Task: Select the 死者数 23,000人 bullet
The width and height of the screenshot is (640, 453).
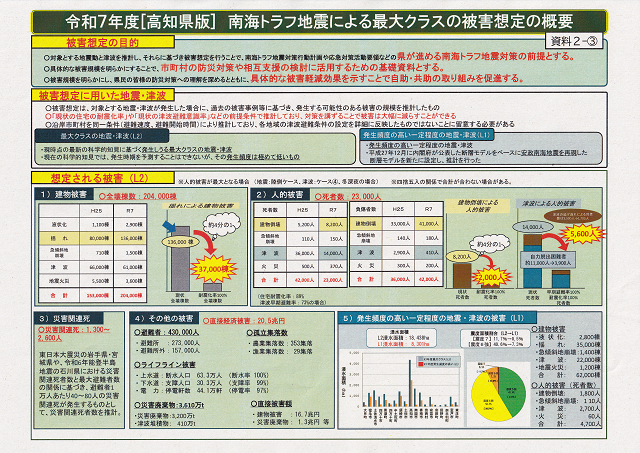Action: coord(347,198)
